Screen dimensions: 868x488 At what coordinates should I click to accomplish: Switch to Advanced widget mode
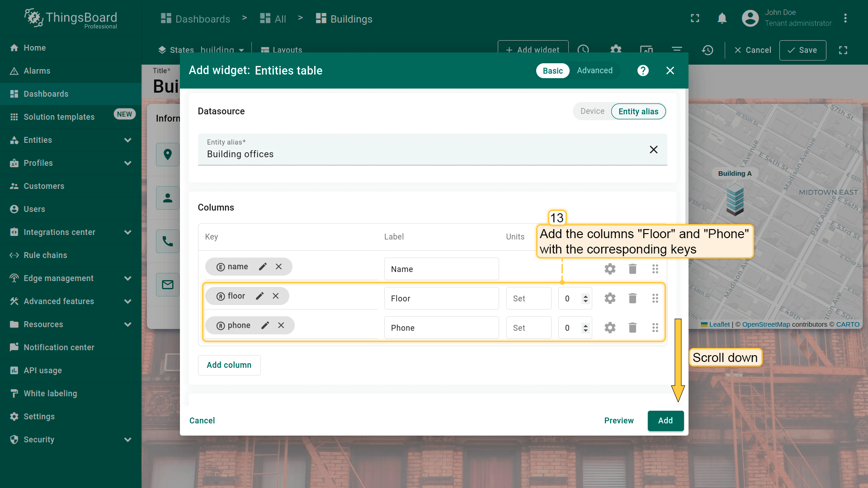click(594, 70)
